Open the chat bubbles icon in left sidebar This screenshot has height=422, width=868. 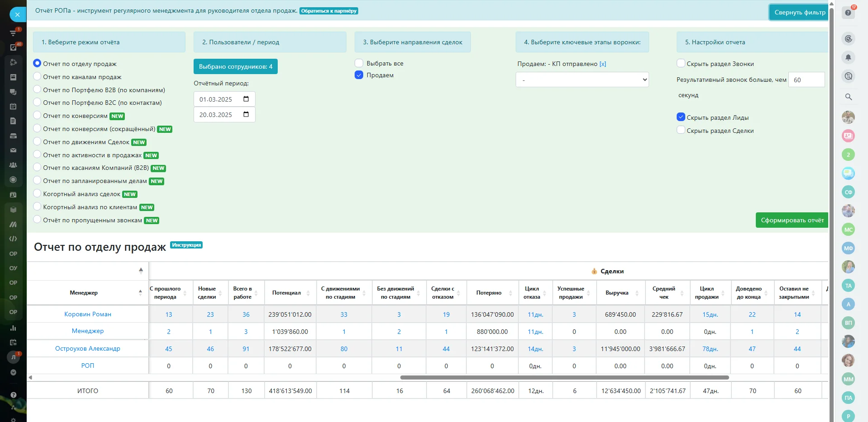click(x=13, y=92)
